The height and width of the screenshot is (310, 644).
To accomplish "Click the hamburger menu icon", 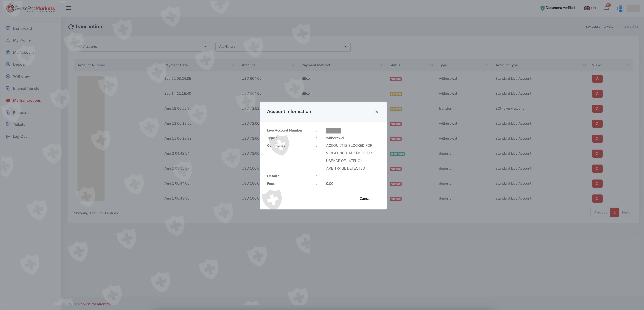I will 69,8.
